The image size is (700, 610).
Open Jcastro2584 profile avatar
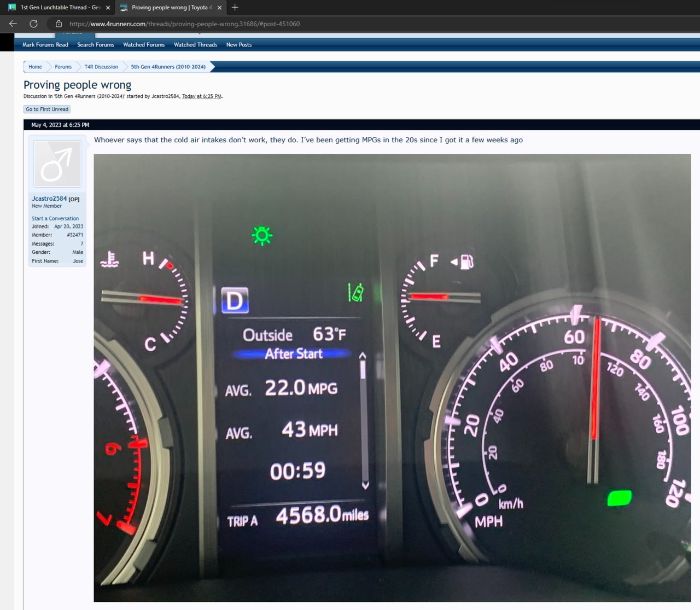[x=57, y=164]
